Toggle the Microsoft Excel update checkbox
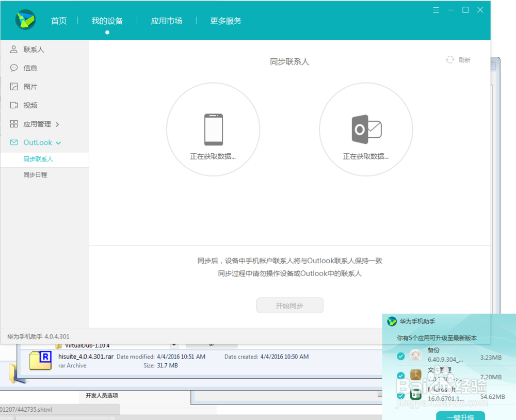Viewport: 516px width, 420px height. tap(401, 395)
